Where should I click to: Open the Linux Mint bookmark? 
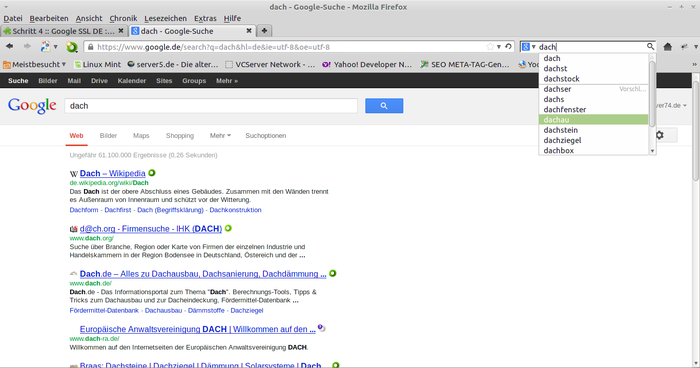(x=97, y=64)
